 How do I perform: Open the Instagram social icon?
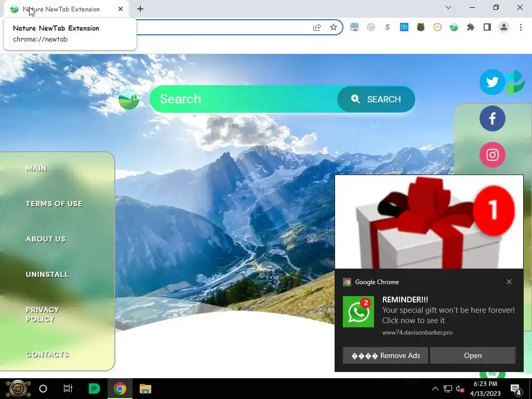(x=493, y=155)
